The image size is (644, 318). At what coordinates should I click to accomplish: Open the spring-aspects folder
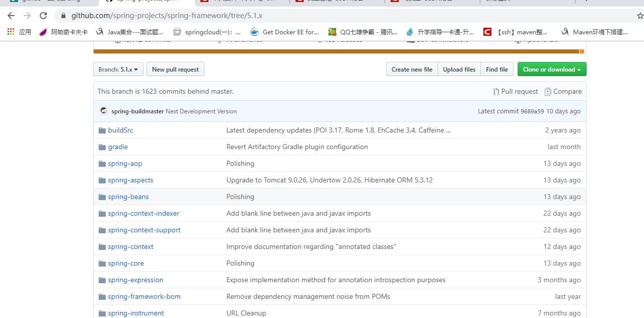(x=130, y=180)
